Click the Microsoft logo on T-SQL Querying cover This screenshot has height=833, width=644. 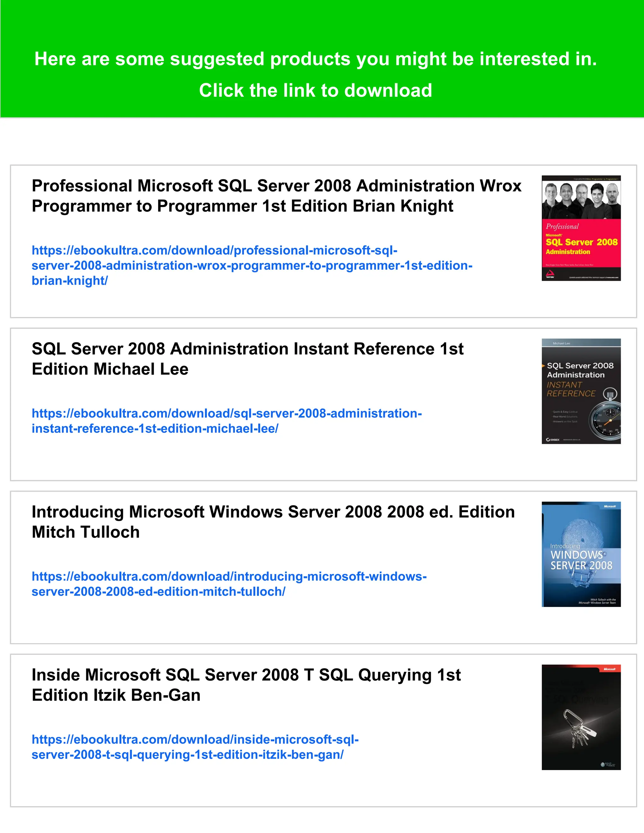(610, 669)
